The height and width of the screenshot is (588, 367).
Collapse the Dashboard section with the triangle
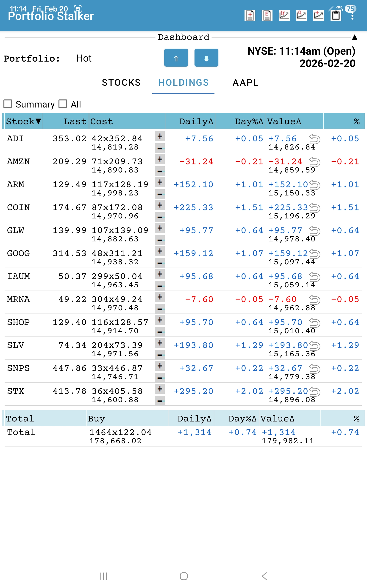coord(355,37)
